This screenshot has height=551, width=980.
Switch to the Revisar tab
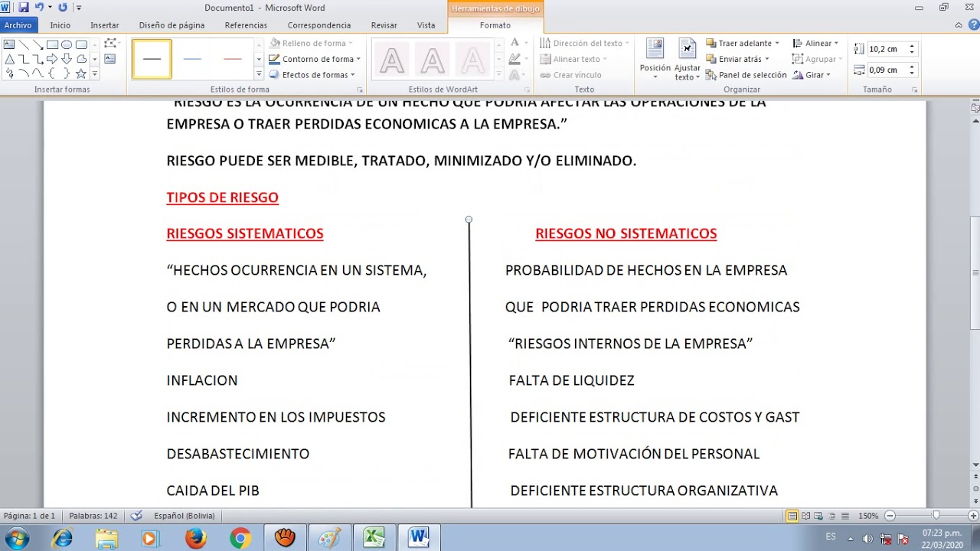pyautogui.click(x=384, y=25)
